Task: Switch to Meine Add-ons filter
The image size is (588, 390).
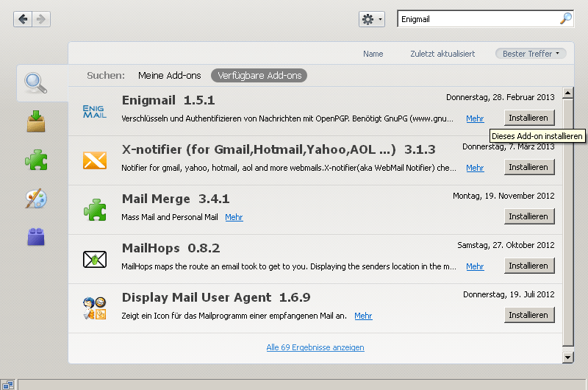Action: pyautogui.click(x=170, y=76)
